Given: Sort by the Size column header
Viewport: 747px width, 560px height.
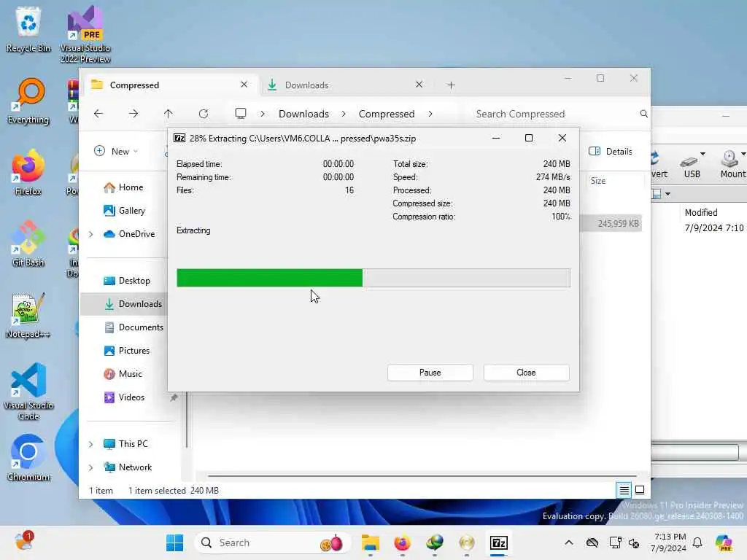Looking at the screenshot, I should [598, 181].
